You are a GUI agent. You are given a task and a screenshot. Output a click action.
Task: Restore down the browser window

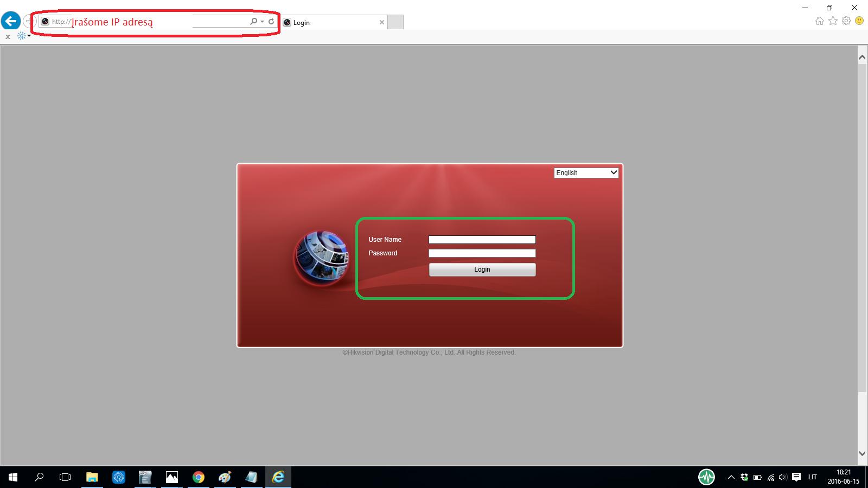tap(829, 8)
